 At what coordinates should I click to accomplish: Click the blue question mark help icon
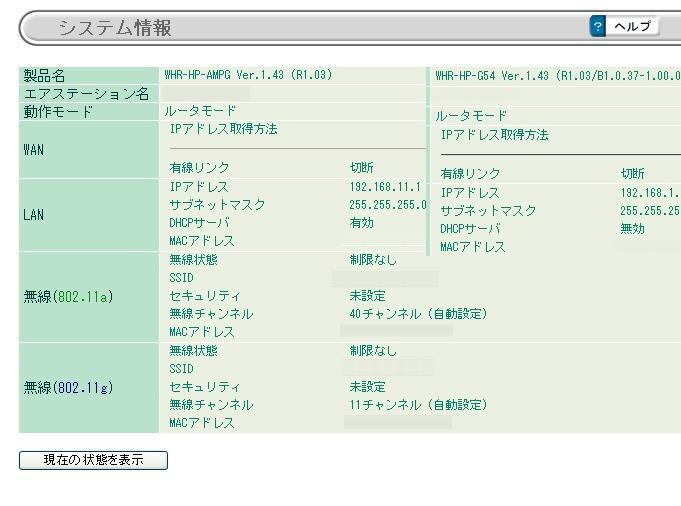coord(598,26)
